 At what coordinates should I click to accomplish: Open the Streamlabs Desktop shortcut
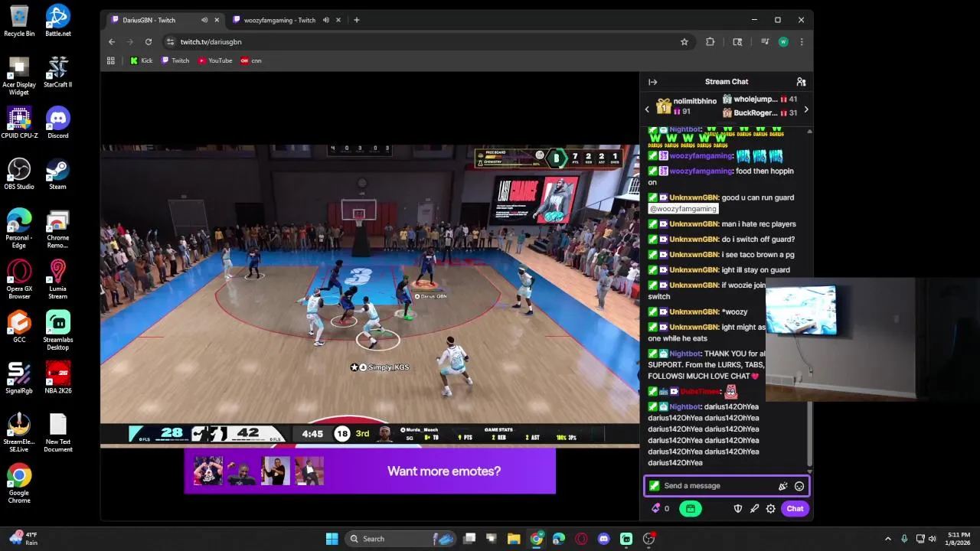[57, 331]
